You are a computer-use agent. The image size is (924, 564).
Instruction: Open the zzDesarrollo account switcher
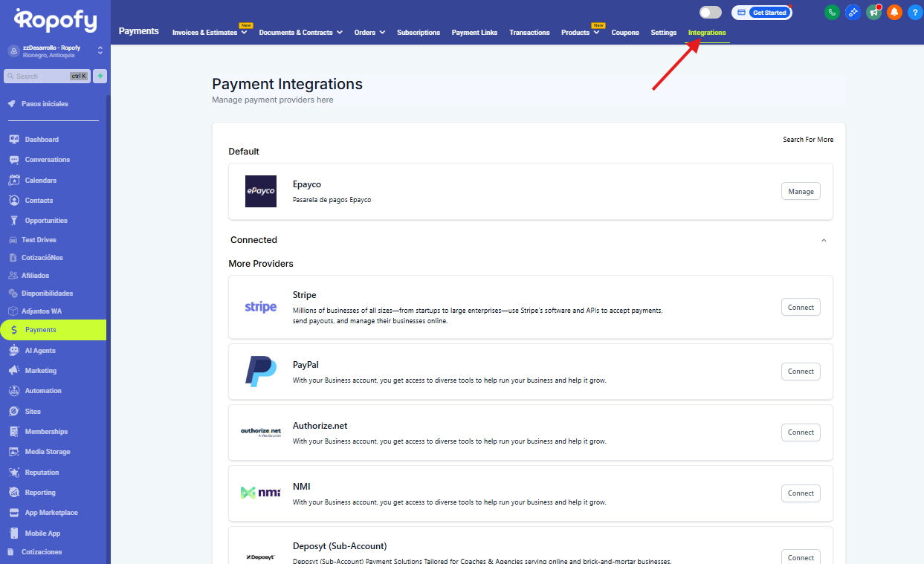coord(55,51)
